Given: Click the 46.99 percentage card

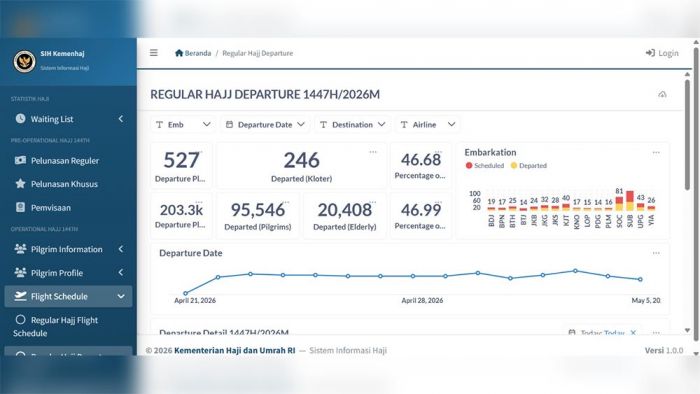Looking at the screenshot, I should click(x=421, y=216).
